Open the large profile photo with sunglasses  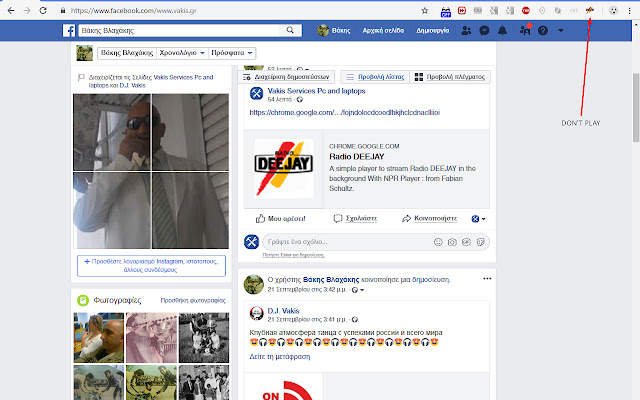(151, 171)
